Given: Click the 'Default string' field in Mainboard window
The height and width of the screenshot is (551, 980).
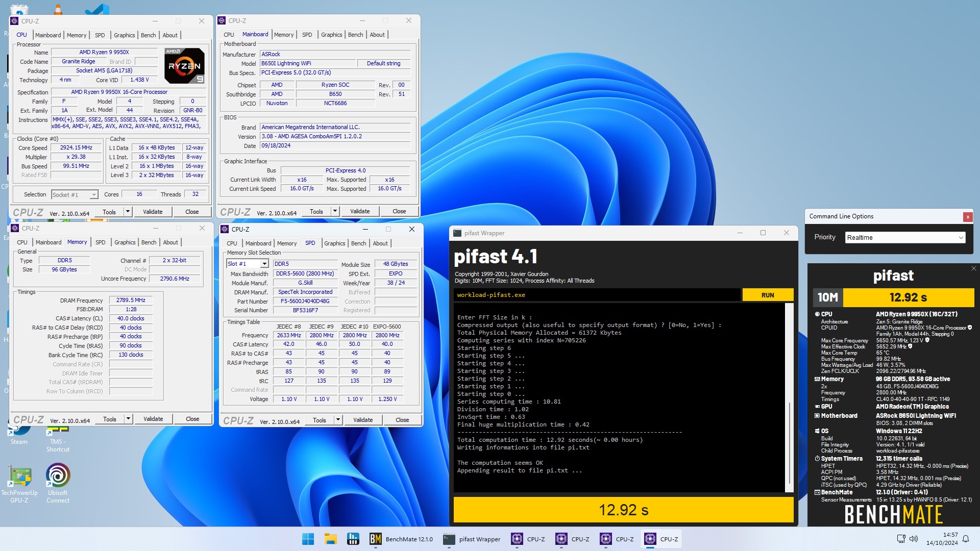Looking at the screenshot, I should pyautogui.click(x=384, y=63).
